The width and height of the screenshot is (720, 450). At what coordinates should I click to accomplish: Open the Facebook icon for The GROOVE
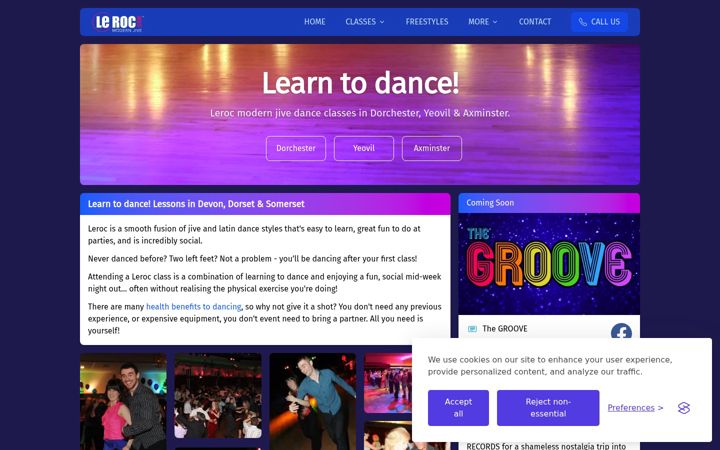[621, 332]
